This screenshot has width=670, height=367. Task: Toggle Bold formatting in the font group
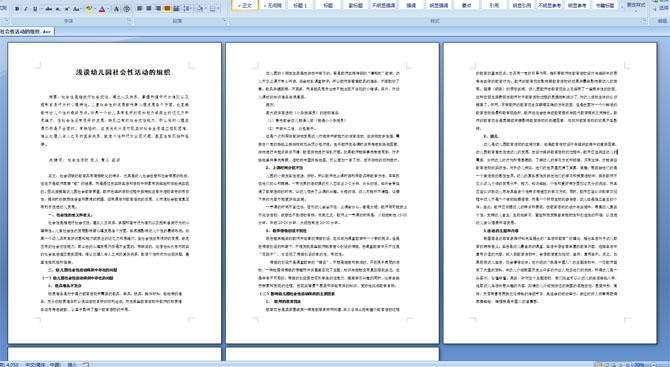(17, 9)
